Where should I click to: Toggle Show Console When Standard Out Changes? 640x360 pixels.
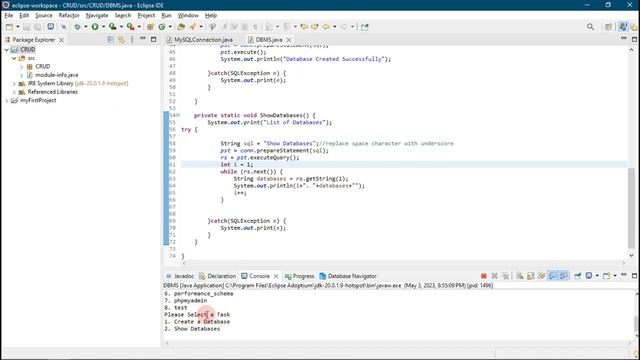point(553,276)
